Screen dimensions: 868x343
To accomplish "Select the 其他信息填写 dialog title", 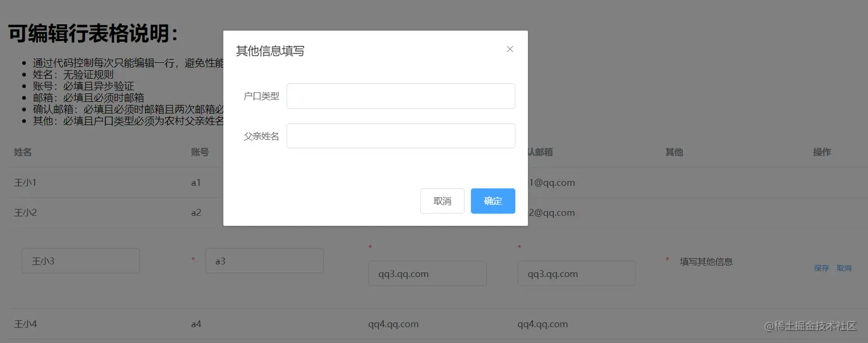I will [x=270, y=51].
